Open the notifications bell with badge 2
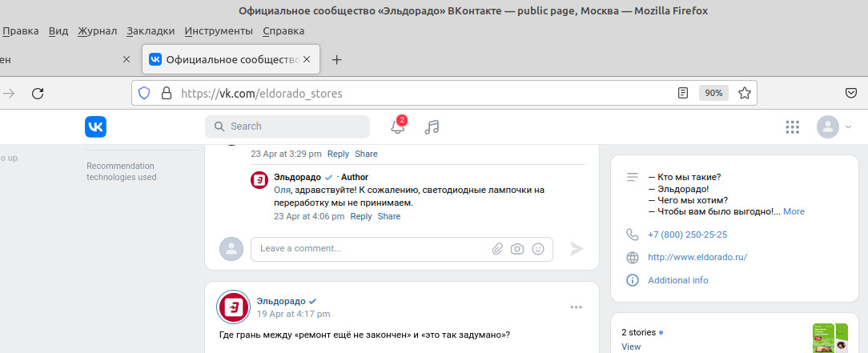Viewport: 868px width, 353px height. point(397,126)
